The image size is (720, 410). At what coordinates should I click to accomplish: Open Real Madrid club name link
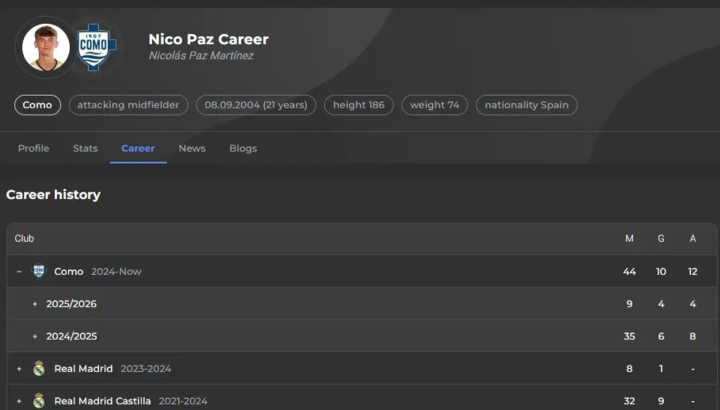(83, 369)
